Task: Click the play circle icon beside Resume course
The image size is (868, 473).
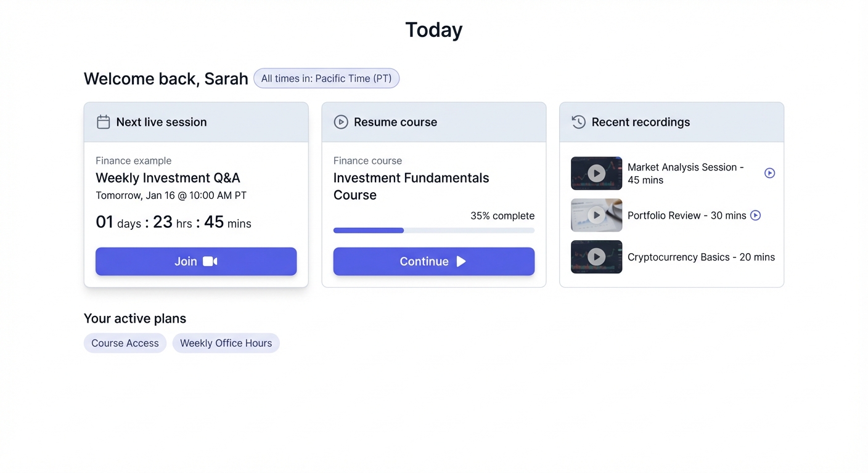Action: tap(341, 122)
